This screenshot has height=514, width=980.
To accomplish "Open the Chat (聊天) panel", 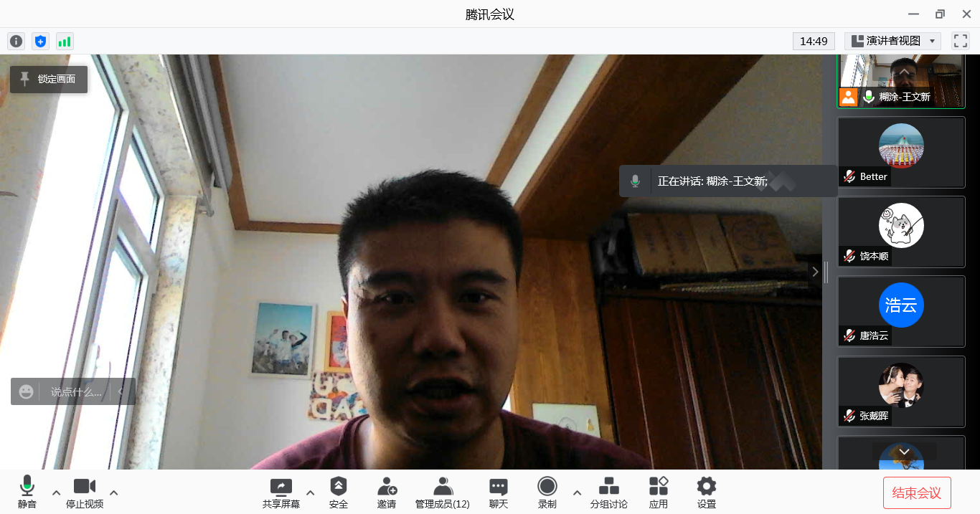I will (499, 492).
